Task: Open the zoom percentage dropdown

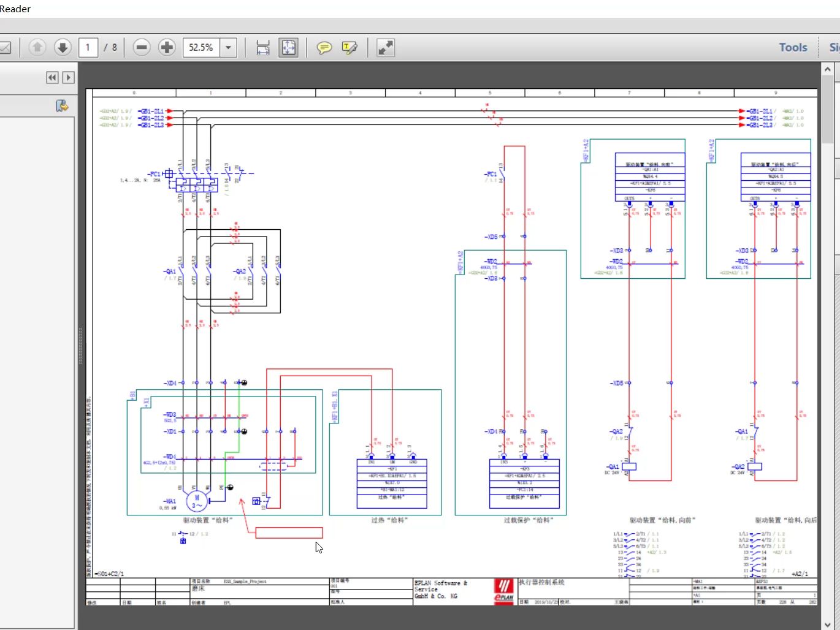Action: click(229, 47)
